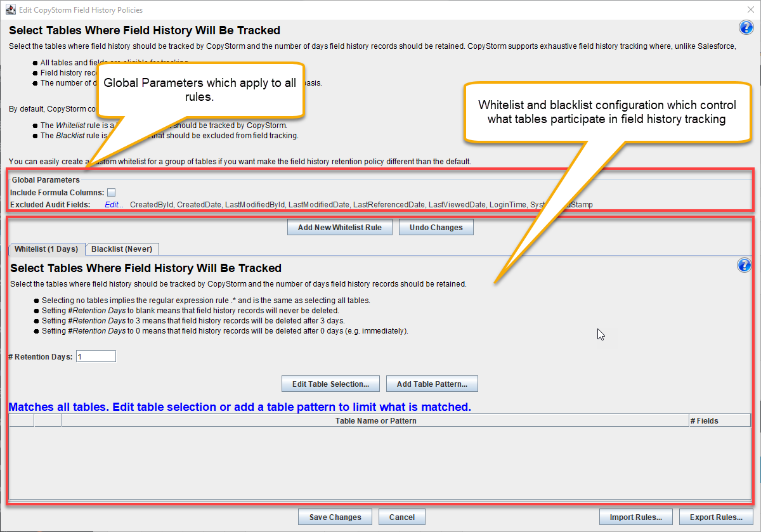761x532 pixels.
Task: Switch to the Blacklist (Never) tab
Action: click(x=122, y=249)
